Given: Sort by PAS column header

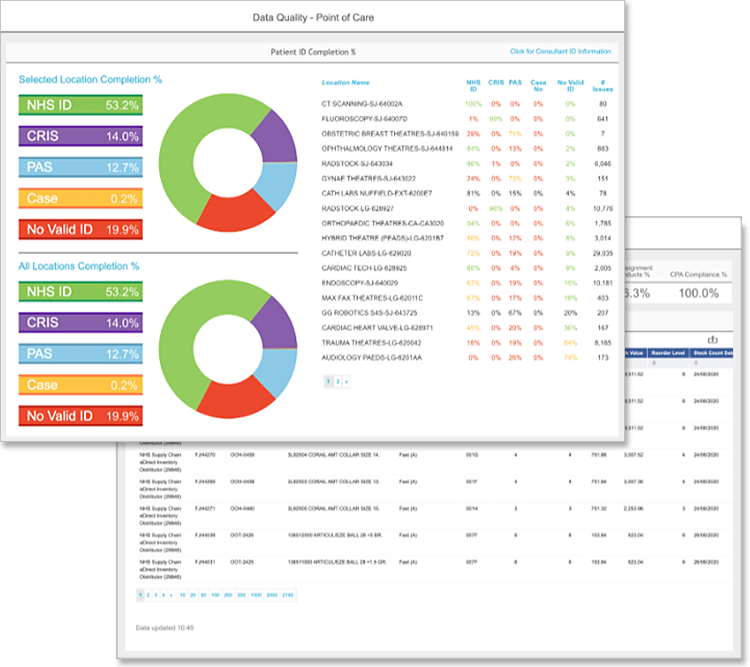Looking at the screenshot, I should (515, 83).
